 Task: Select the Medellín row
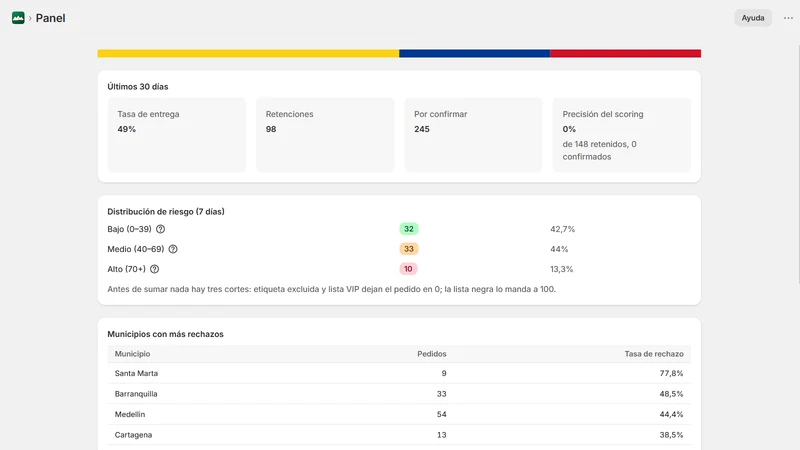coord(399,414)
